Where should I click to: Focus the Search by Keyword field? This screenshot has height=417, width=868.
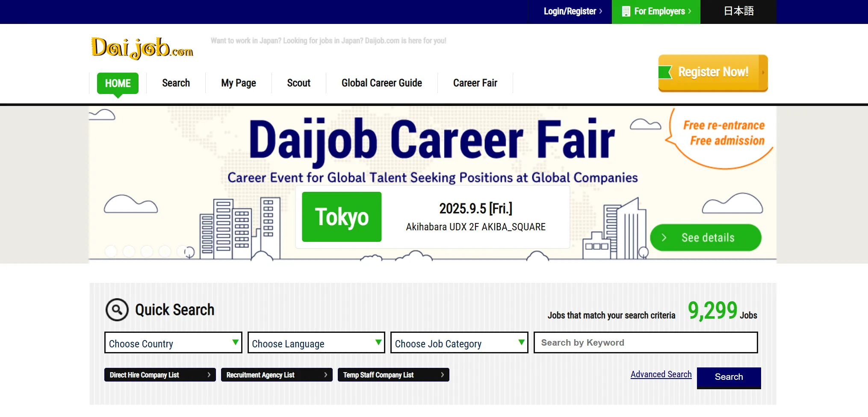point(646,343)
